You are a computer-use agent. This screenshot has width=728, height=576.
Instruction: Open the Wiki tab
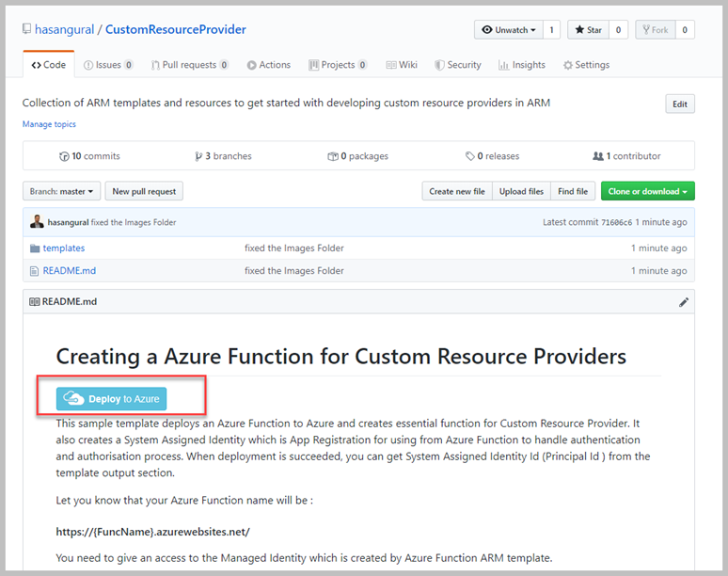pyautogui.click(x=402, y=65)
